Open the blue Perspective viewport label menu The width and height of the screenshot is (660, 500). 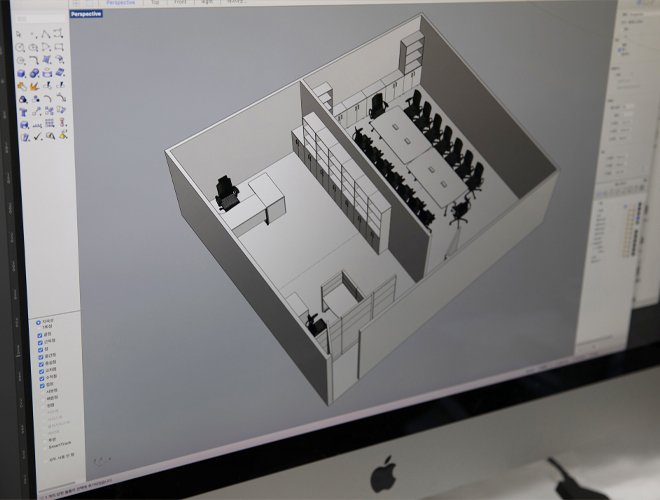[86, 14]
